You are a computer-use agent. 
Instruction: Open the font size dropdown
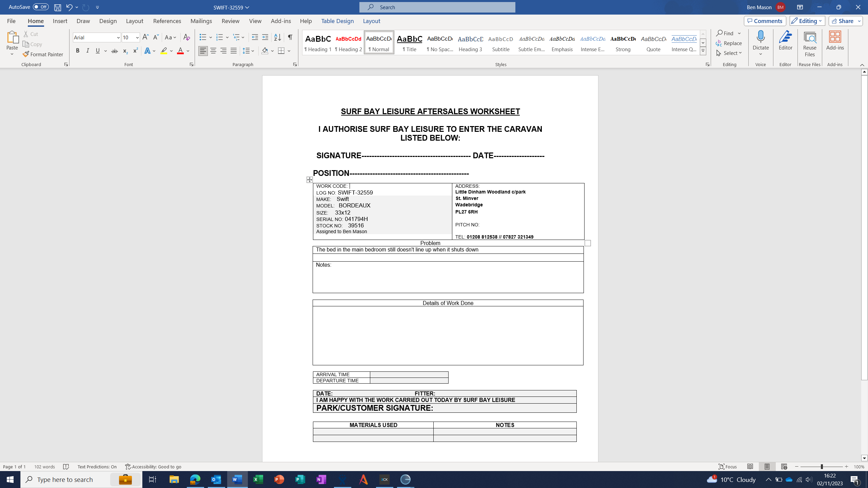coord(137,38)
